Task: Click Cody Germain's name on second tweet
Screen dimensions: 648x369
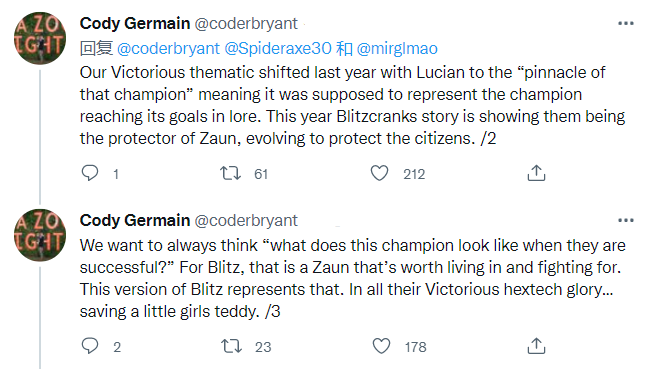Action: pyautogui.click(x=135, y=220)
